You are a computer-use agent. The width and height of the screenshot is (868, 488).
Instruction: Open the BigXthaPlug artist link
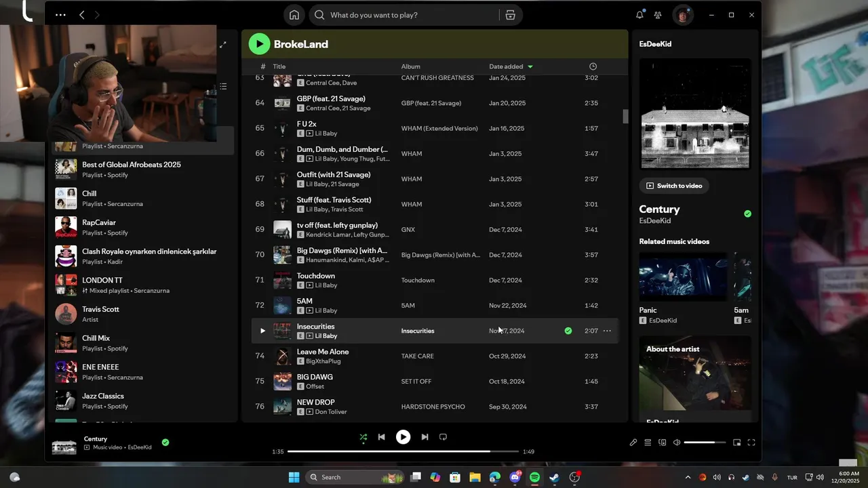coord(323,361)
